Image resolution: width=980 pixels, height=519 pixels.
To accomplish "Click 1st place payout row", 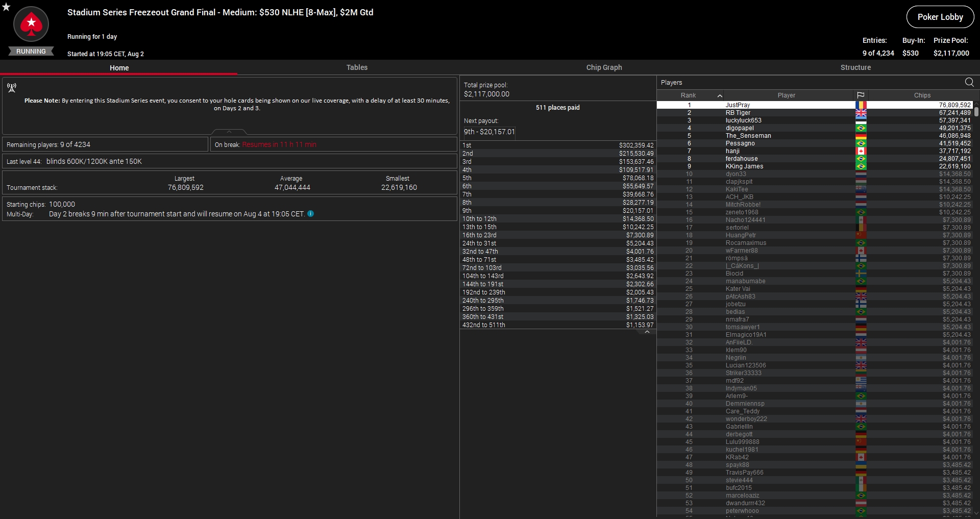I will pos(558,145).
